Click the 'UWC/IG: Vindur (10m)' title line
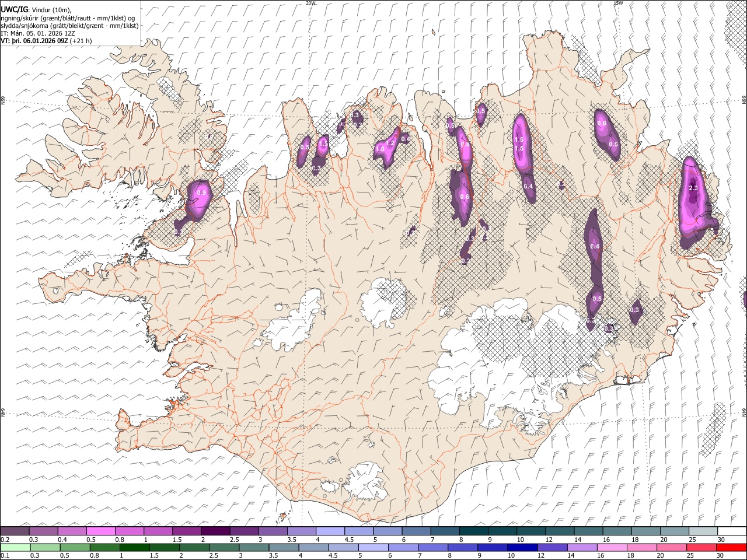 coord(36,9)
